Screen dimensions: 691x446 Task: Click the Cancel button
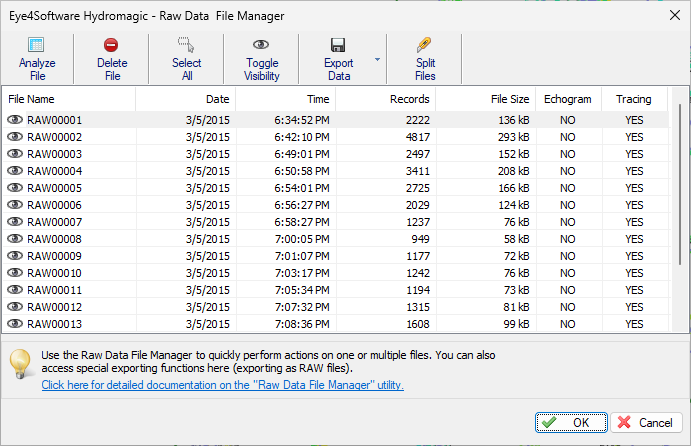pos(646,423)
